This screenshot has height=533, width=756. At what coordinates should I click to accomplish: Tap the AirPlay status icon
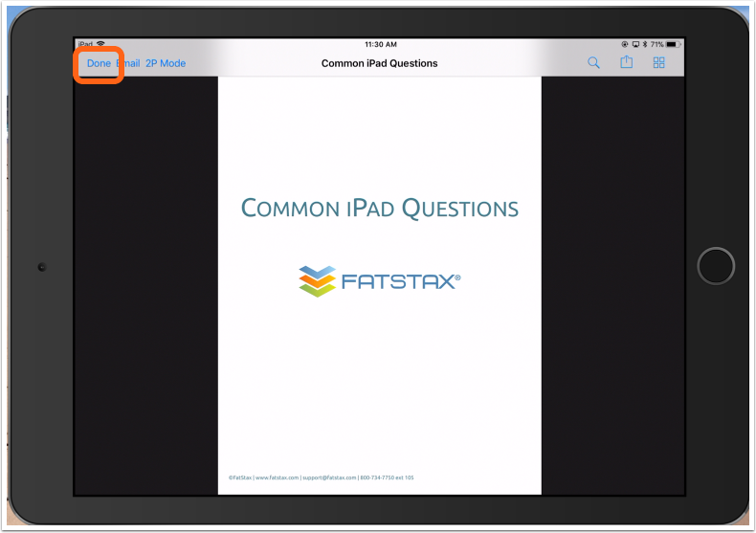click(x=635, y=44)
